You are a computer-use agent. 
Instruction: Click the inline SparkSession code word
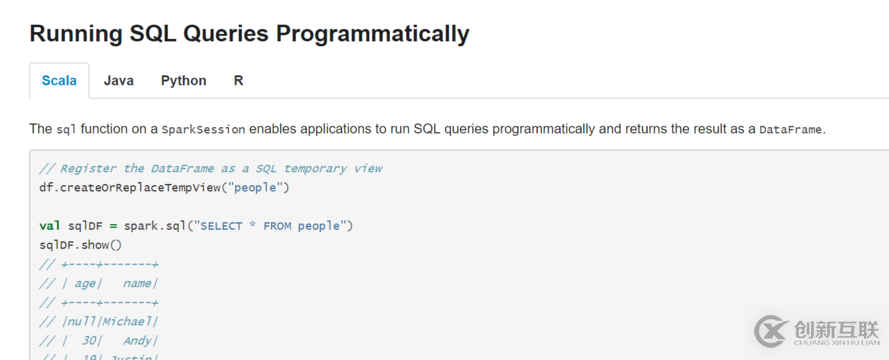click(204, 129)
